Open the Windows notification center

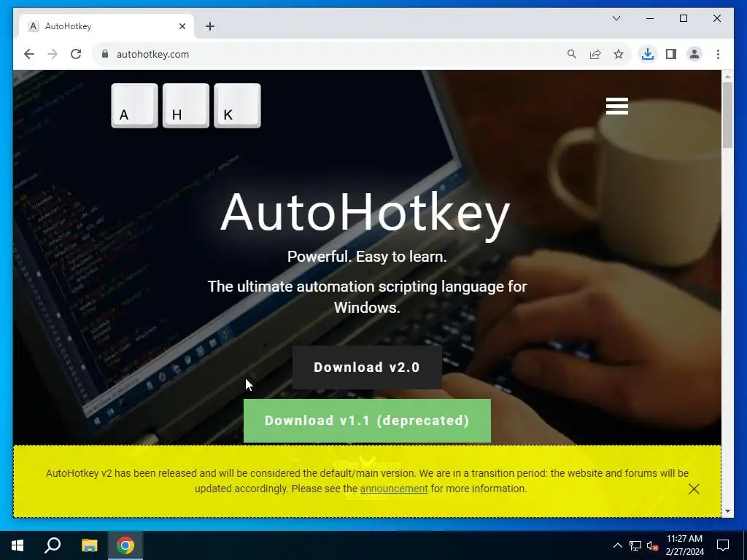point(723,545)
